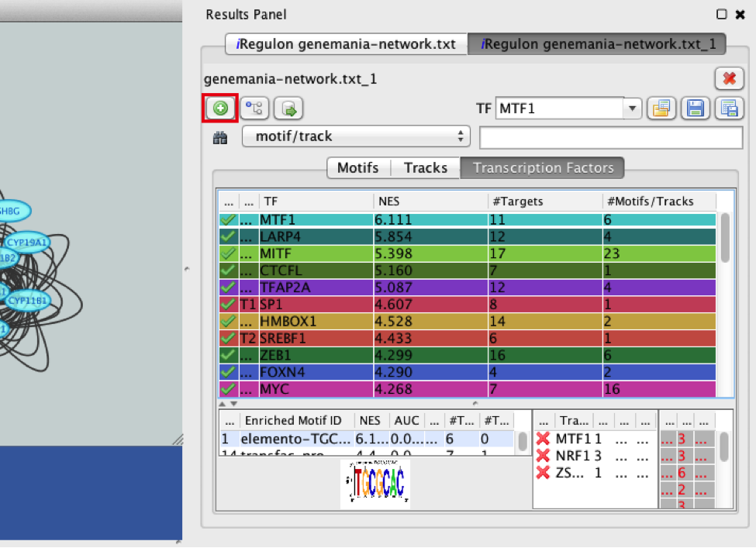Click the blue floppy disk save icon

(694, 109)
